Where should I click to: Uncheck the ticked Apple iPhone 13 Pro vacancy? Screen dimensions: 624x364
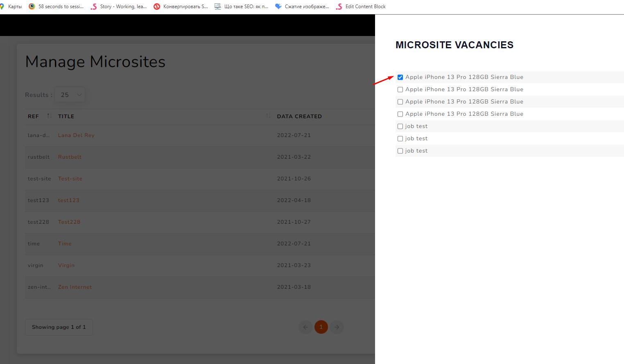[x=400, y=77]
